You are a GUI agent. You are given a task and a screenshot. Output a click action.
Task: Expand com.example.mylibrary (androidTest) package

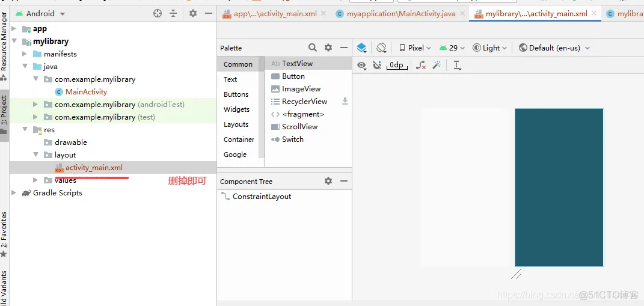tap(35, 105)
